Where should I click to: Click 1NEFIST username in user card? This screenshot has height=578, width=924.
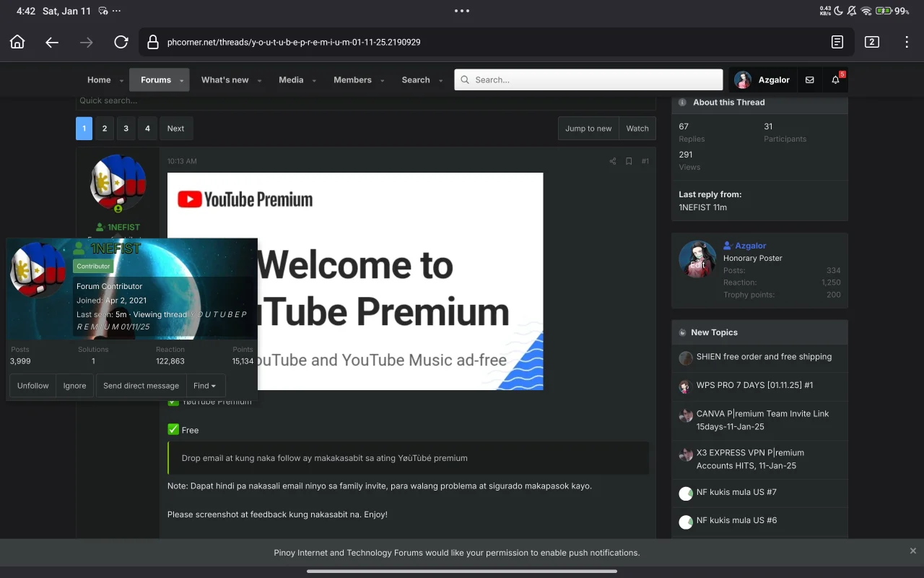click(x=115, y=249)
